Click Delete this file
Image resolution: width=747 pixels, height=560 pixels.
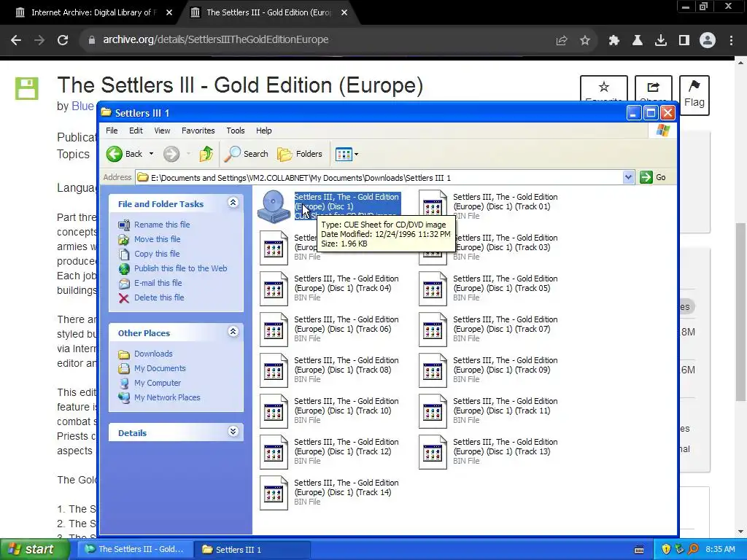(159, 297)
